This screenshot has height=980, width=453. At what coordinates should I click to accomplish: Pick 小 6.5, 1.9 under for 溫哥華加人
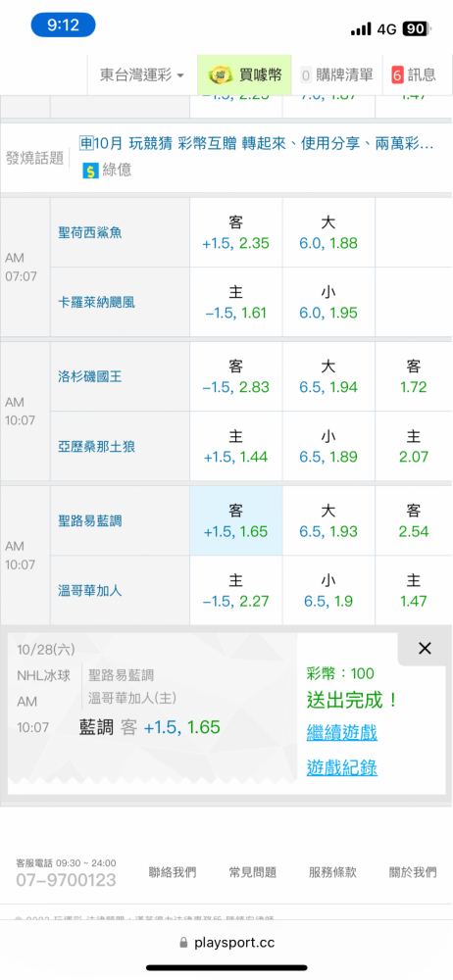pos(328,591)
